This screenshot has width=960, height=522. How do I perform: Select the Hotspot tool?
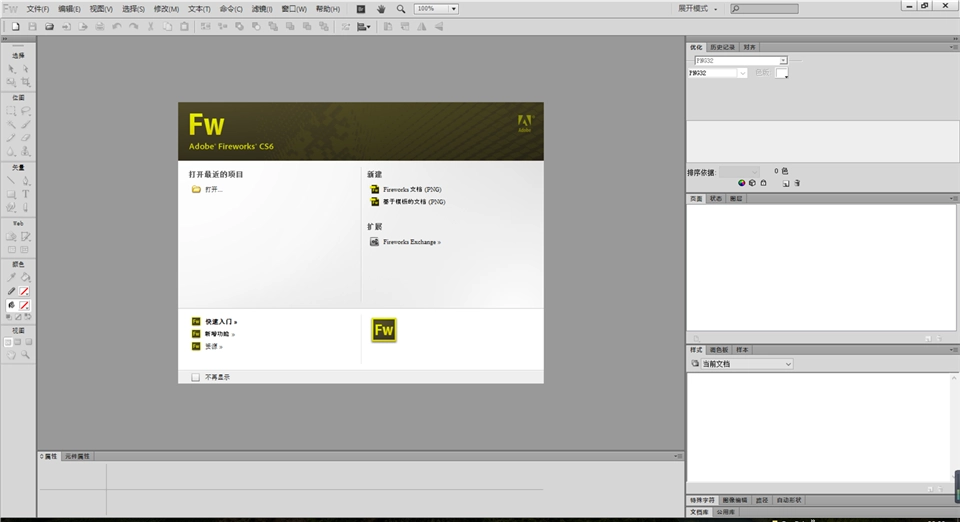click(x=12, y=237)
